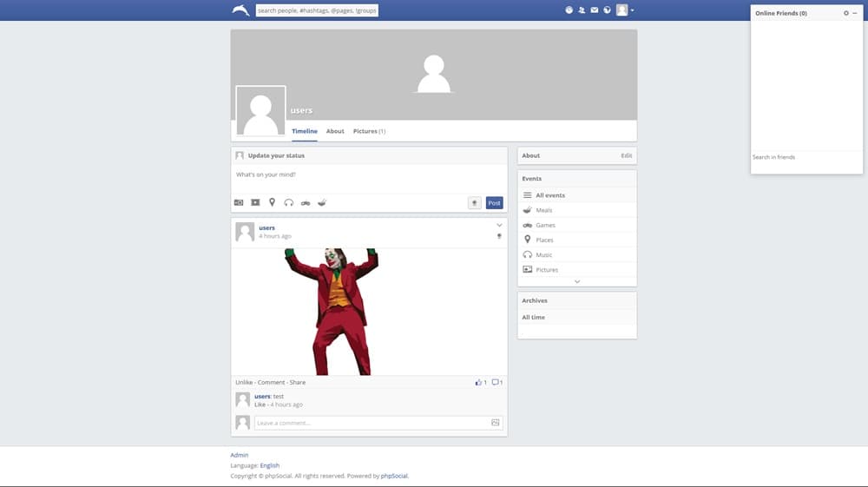Open friend requests icon in top bar
This screenshot has width=868, height=487.
pyautogui.click(x=582, y=10)
